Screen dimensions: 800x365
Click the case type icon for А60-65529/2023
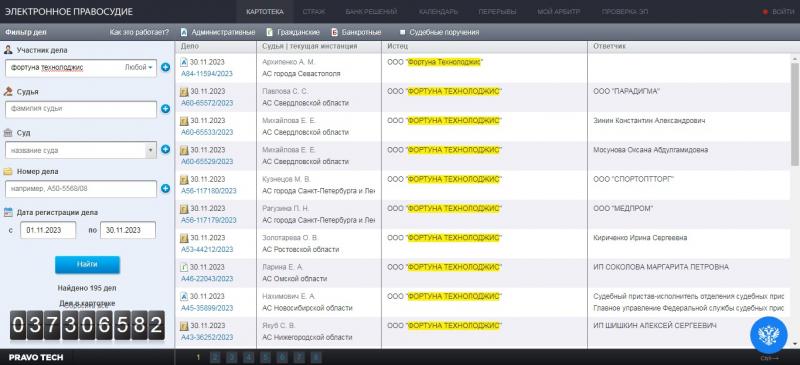coord(185,150)
